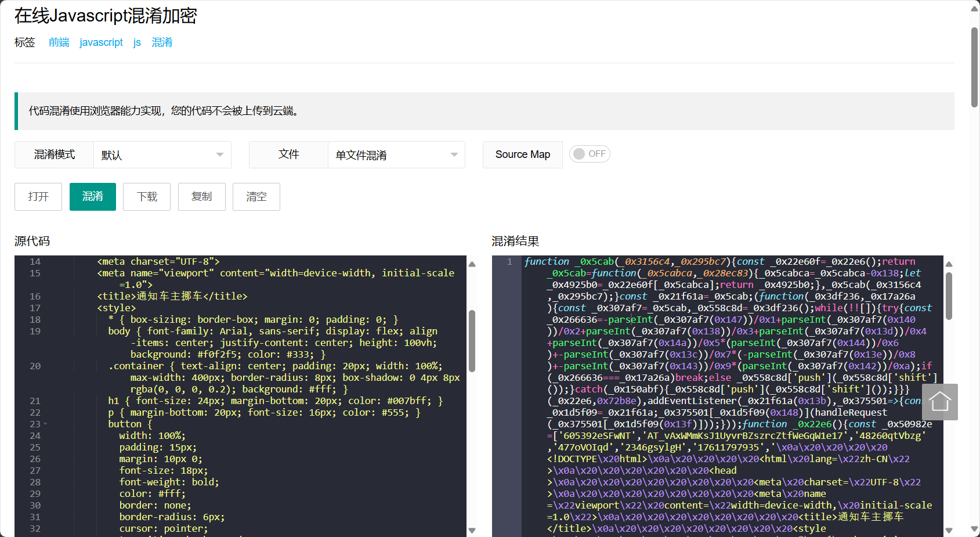
Task: Click source editor scrollbar down arrow
Action: click(472, 530)
